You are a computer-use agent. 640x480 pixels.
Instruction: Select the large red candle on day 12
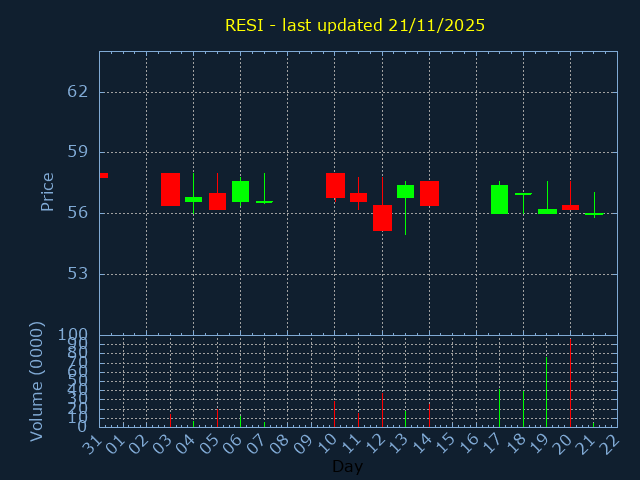coord(382,218)
